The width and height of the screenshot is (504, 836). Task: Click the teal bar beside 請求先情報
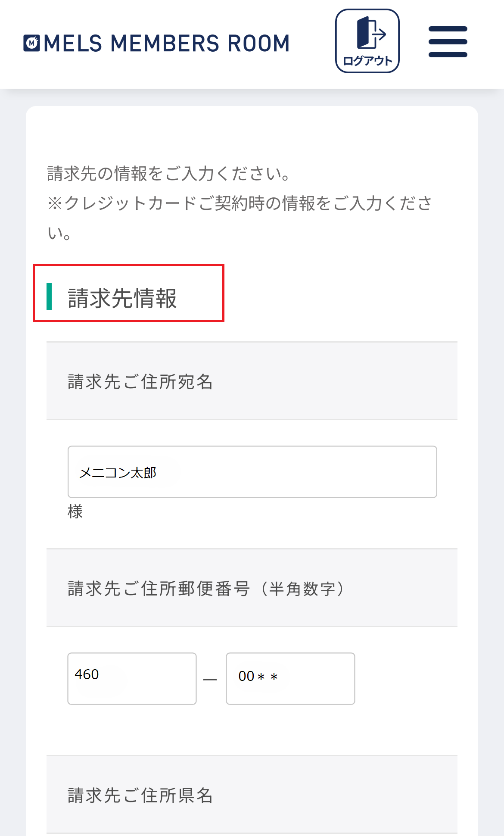coord(49,295)
